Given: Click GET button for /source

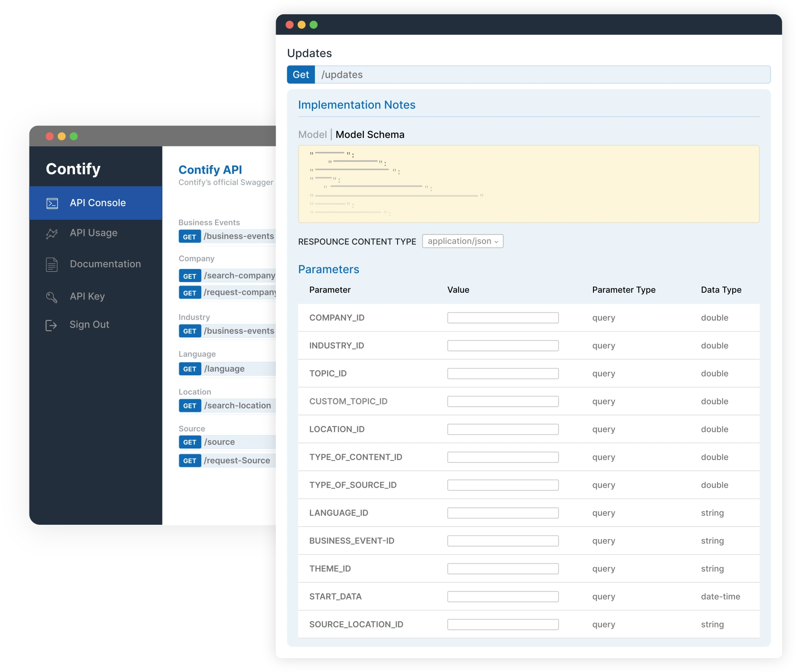Looking at the screenshot, I should (x=190, y=442).
